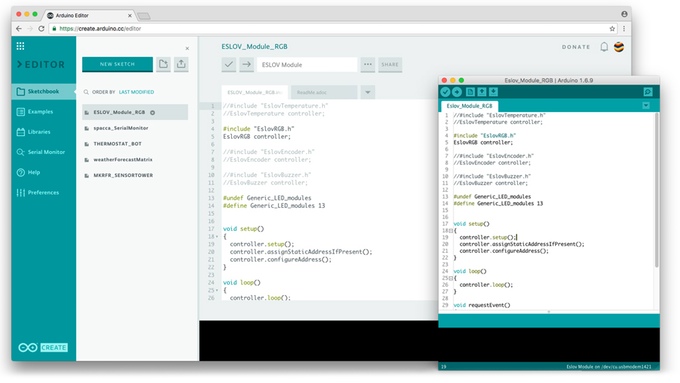Open the ESLOV Module board selector
Screen dimensions: 680x383
(307, 65)
